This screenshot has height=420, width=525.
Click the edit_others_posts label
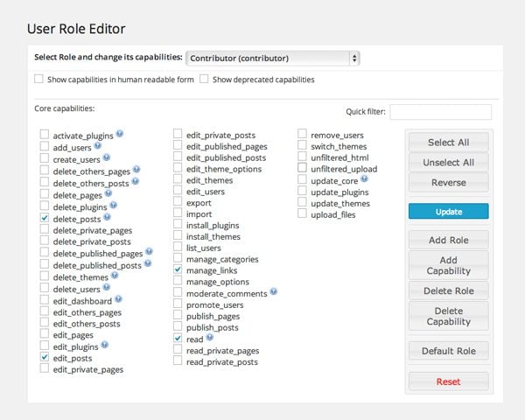tap(87, 324)
